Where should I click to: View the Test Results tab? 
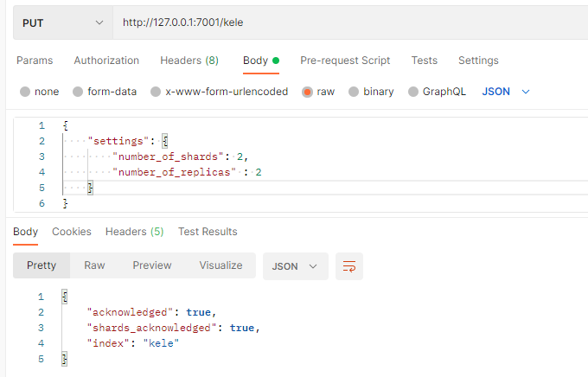tap(208, 232)
